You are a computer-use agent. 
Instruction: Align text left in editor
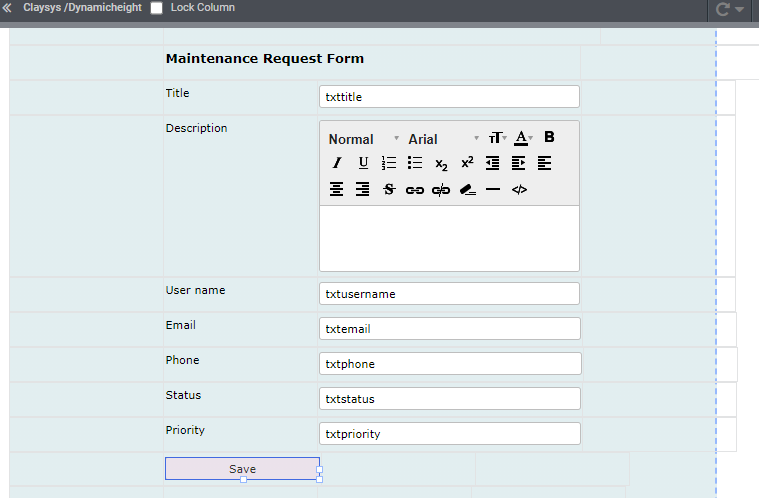coord(545,163)
